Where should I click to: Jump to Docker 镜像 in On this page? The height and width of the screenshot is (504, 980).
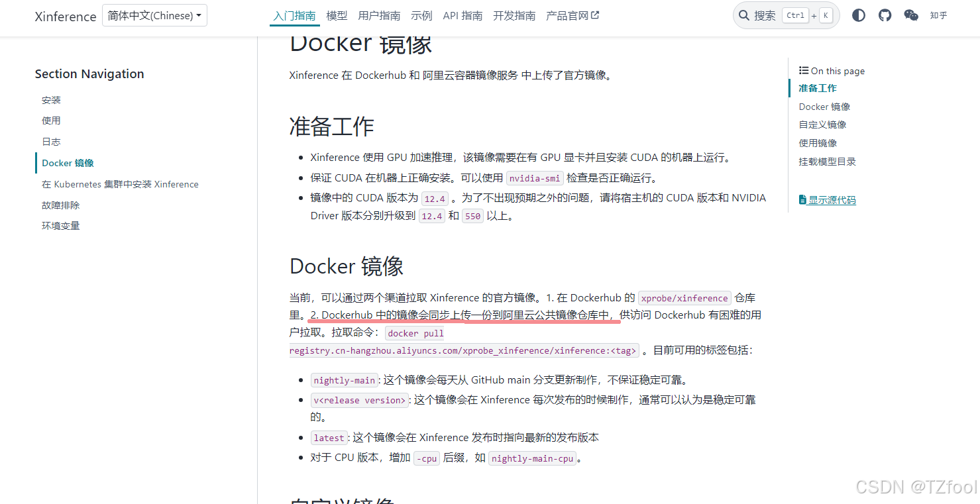[x=824, y=107]
